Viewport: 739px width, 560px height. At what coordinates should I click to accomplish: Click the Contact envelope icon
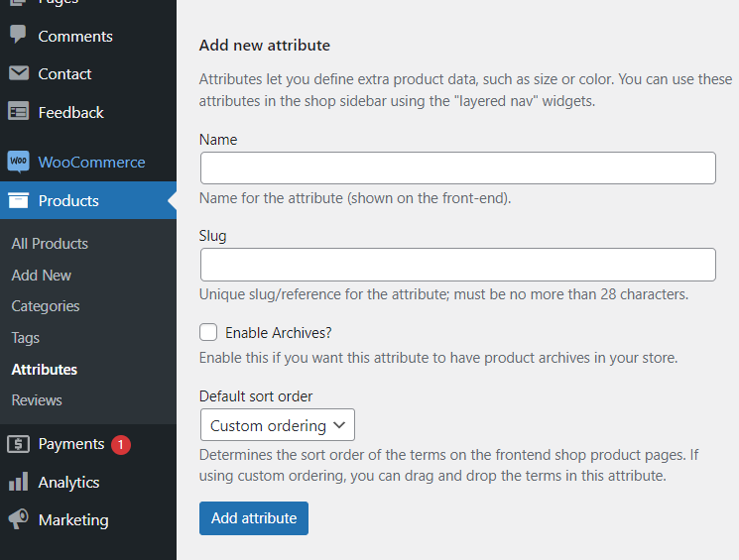(18, 73)
